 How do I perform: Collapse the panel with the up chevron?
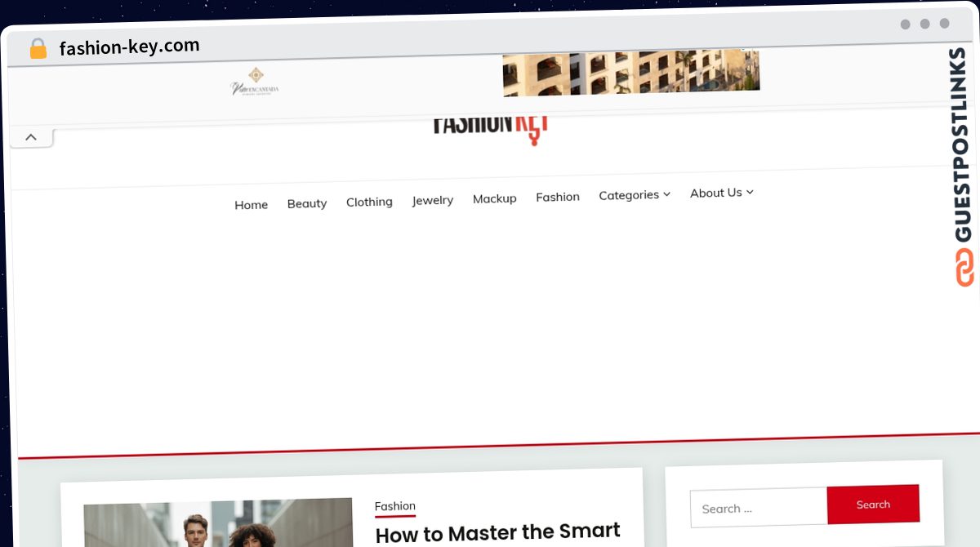click(31, 137)
